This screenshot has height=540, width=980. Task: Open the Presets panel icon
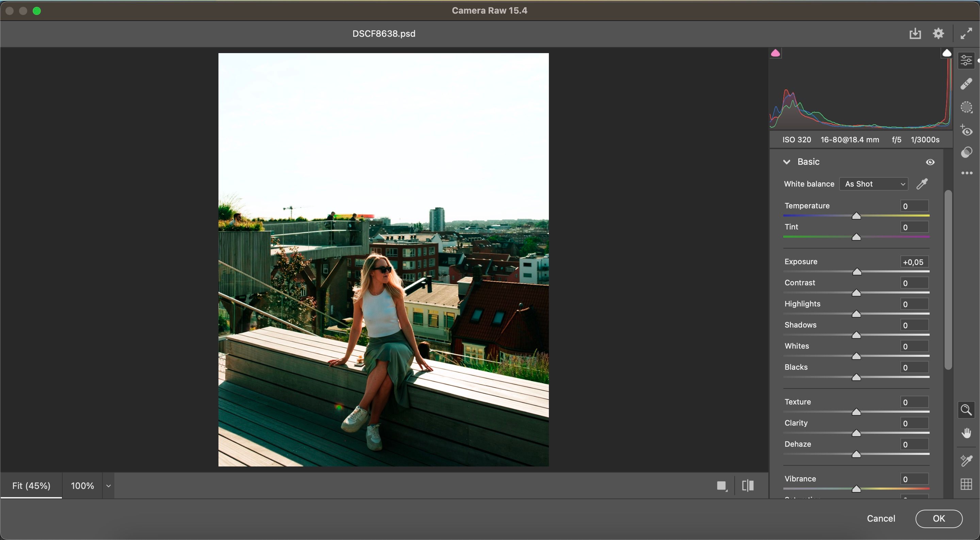point(966,153)
